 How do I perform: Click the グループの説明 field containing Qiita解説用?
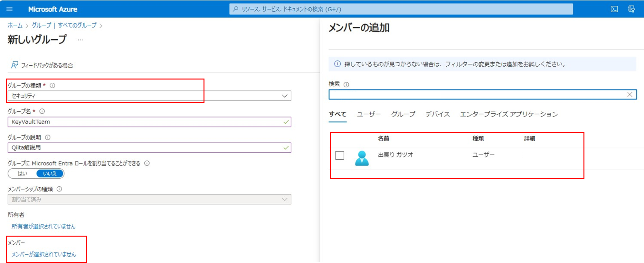[x=149, y=147]
